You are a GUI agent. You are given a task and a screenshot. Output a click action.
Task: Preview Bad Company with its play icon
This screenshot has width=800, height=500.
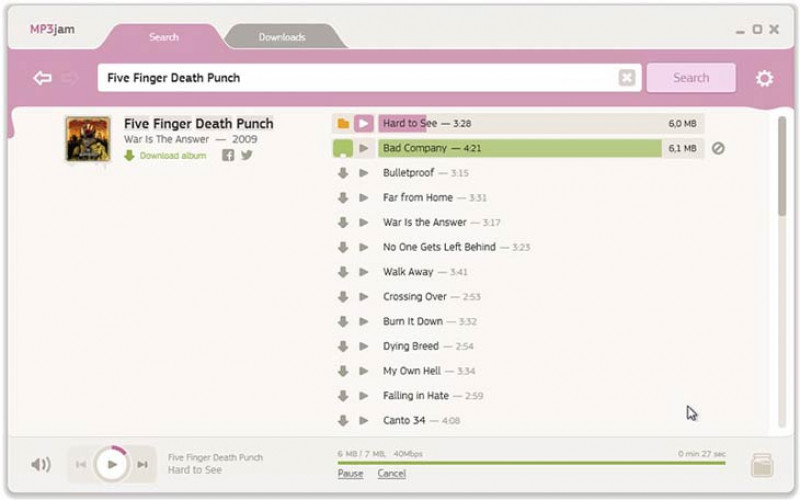[x=364, y=148]
